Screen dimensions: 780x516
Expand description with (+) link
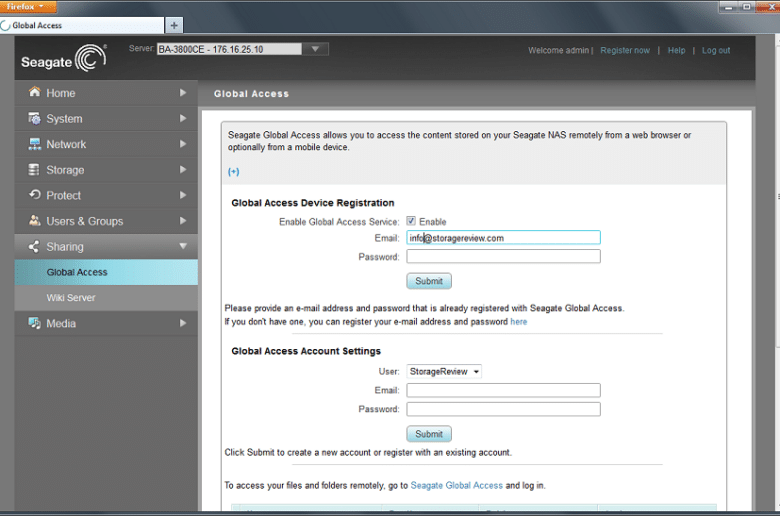(x=233, y=172)
